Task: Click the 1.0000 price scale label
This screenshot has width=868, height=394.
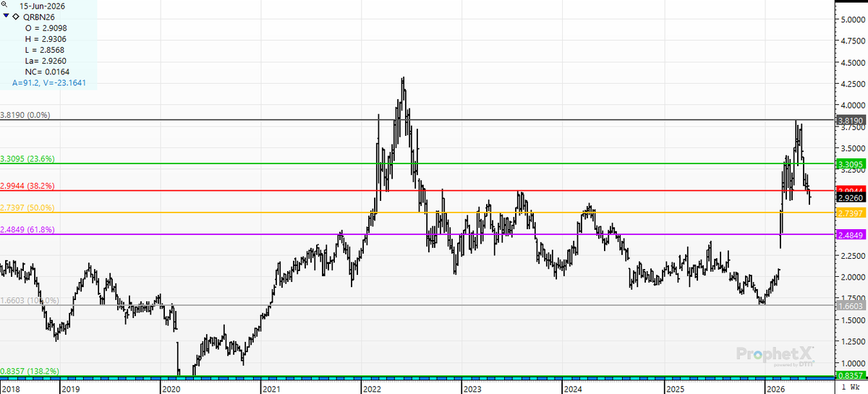Action: pyautogui.click(x=854, y=363)
